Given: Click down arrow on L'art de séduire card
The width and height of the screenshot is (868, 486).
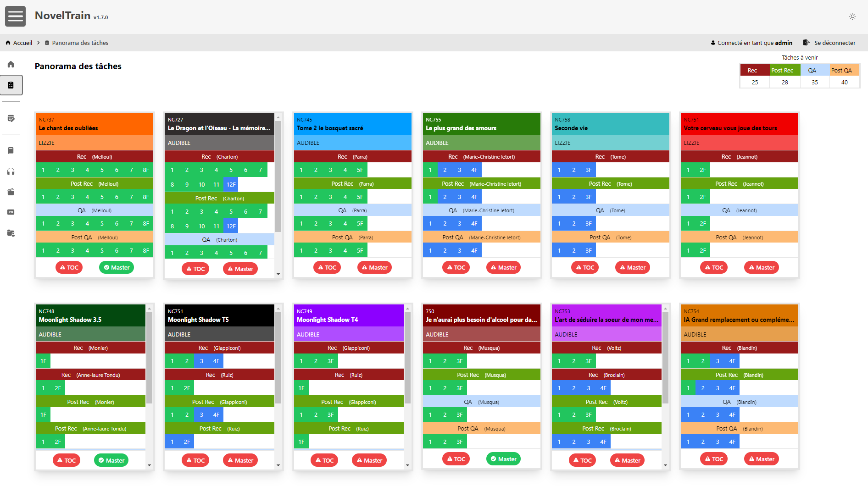Looking at the screenshot, I should [x=665, y=465].
